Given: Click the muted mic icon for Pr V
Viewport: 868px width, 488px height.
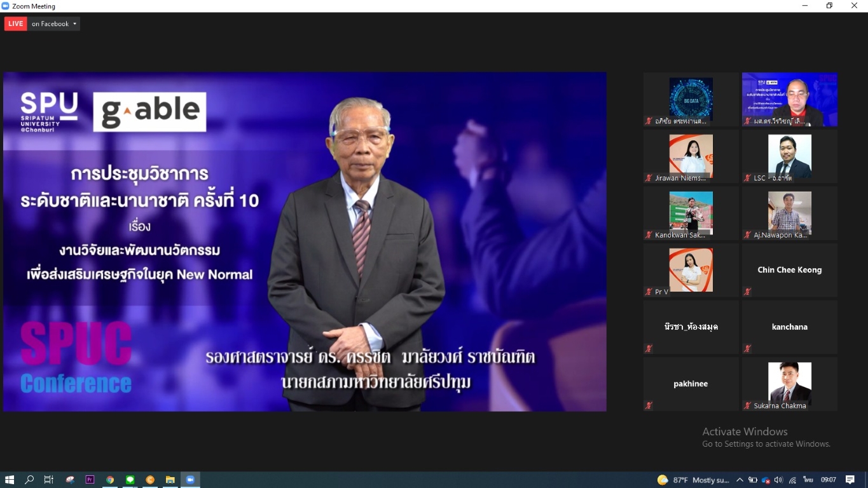Looking at the screenshot, I should (649, 292).
